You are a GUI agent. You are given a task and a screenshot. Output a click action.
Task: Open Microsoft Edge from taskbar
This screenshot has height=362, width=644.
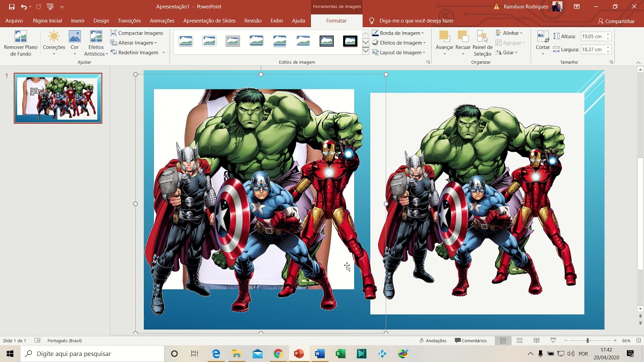click(x=216, y=353)
